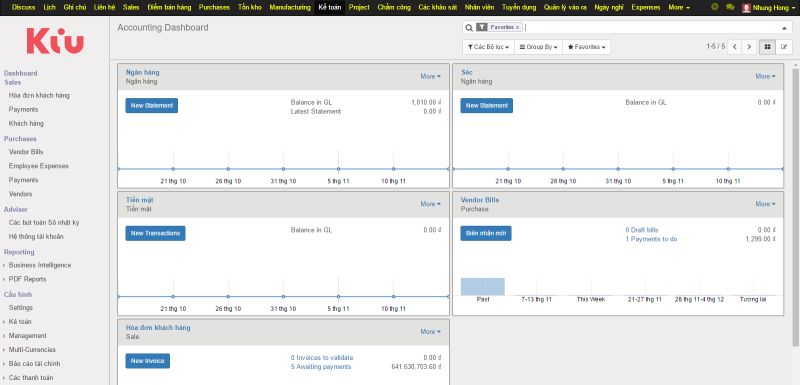Image resolution: width=800 pixels, height=385 pixels.
Task: Switch to kanban view icon
Action: (x=767, y=47)
